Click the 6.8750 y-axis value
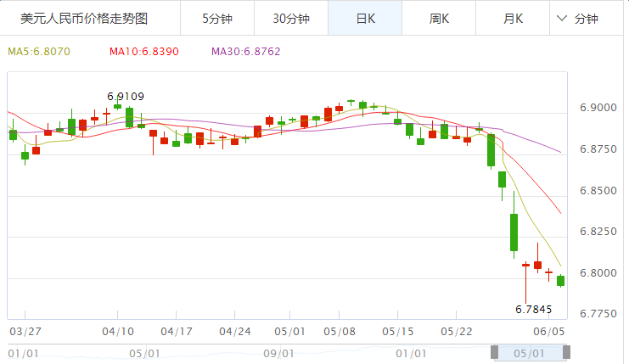629x364 pixels. point(598,149)
